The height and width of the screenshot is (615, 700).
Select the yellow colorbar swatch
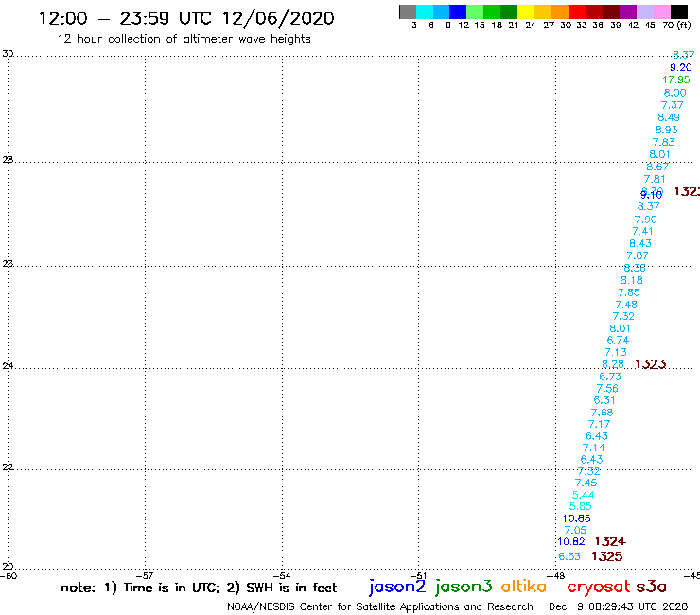[x=526, y=11]
